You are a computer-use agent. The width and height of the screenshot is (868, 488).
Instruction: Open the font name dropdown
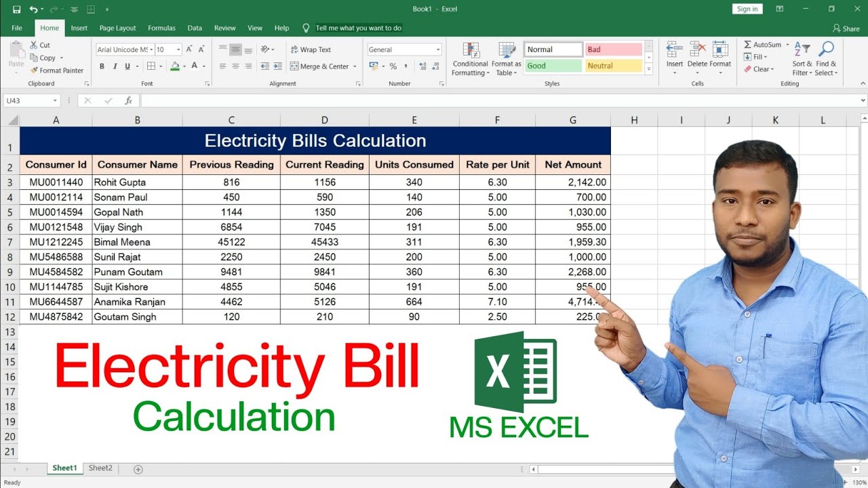[151, 49]
